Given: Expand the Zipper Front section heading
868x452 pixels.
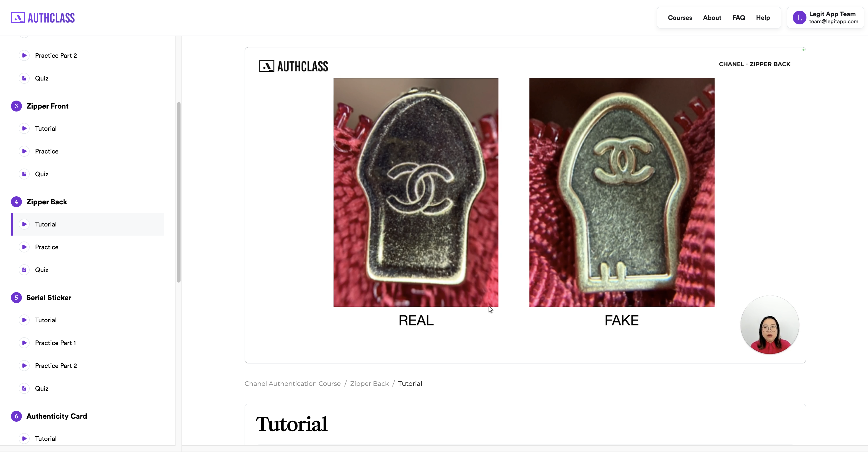Looking at the screenshot, I should [47, 106].
